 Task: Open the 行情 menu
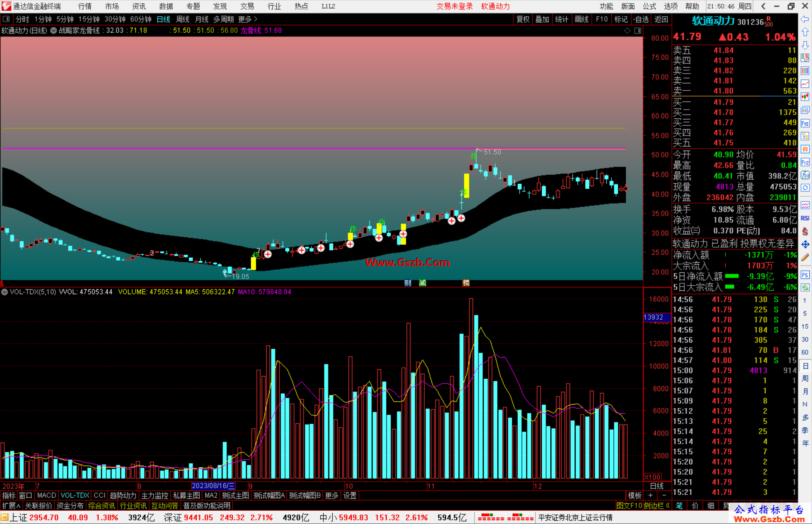[85, 6]
